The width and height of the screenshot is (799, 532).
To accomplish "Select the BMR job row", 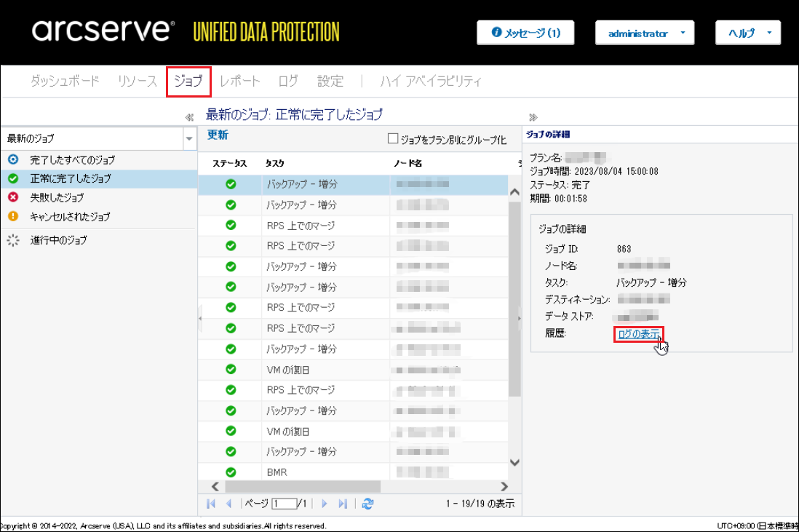I will point(353,472).
